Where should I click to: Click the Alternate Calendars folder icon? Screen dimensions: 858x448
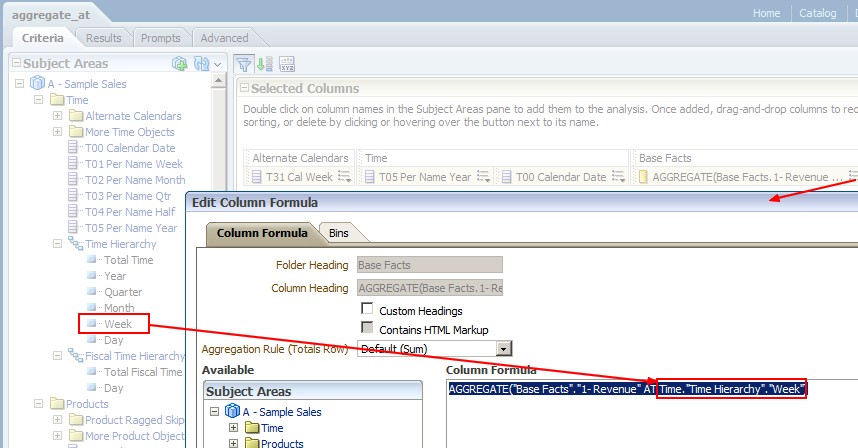click(x=76, y=115)
